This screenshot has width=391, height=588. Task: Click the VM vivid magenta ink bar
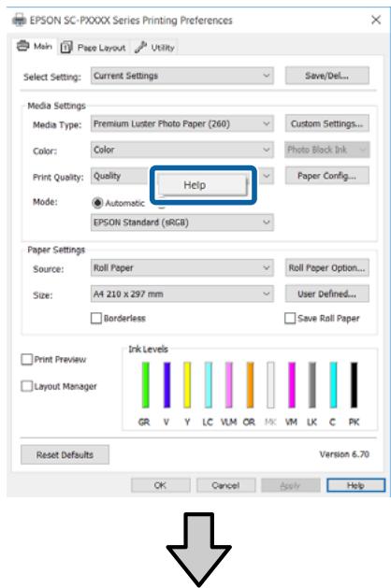292,385
